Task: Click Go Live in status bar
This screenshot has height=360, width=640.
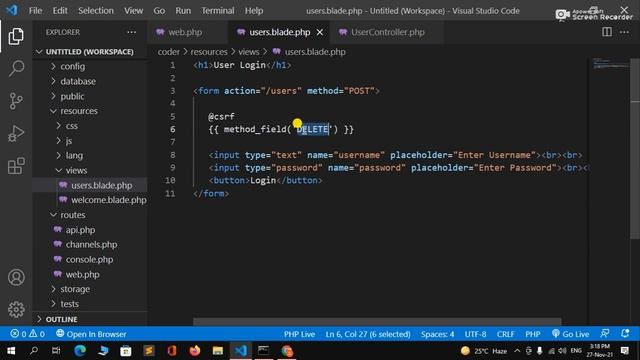Action: (570, 334)
